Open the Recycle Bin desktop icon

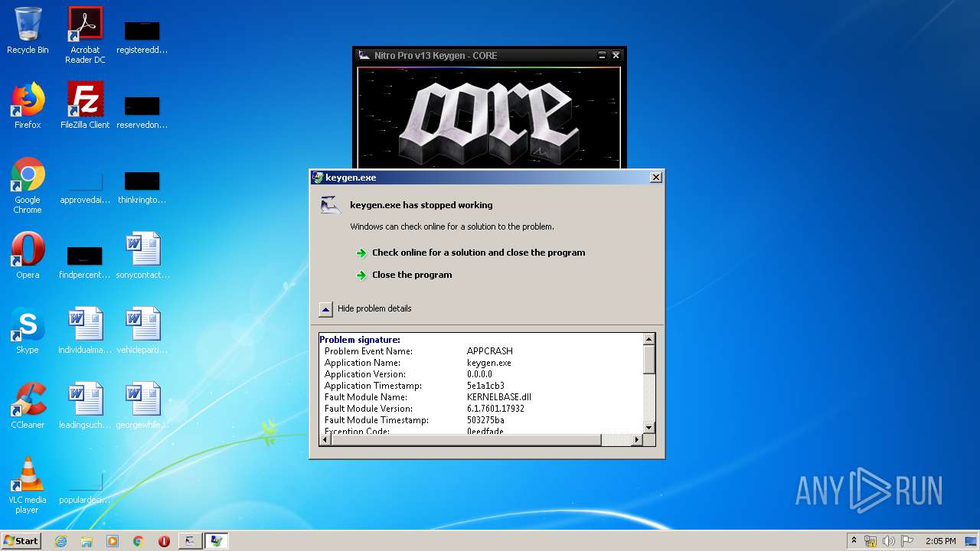(x=28, y=31)
